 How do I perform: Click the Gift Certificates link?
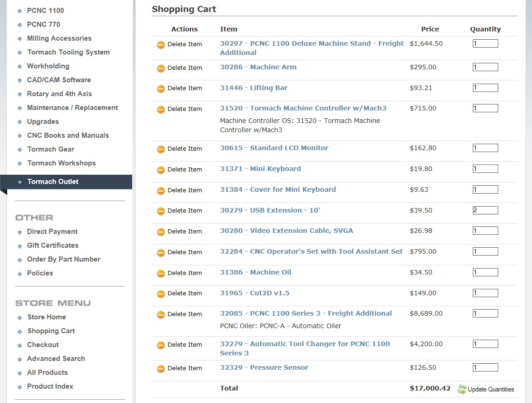pos(53,245)
